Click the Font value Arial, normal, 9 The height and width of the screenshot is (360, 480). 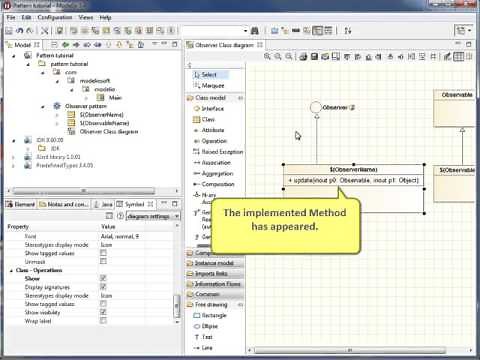(120, 236)
